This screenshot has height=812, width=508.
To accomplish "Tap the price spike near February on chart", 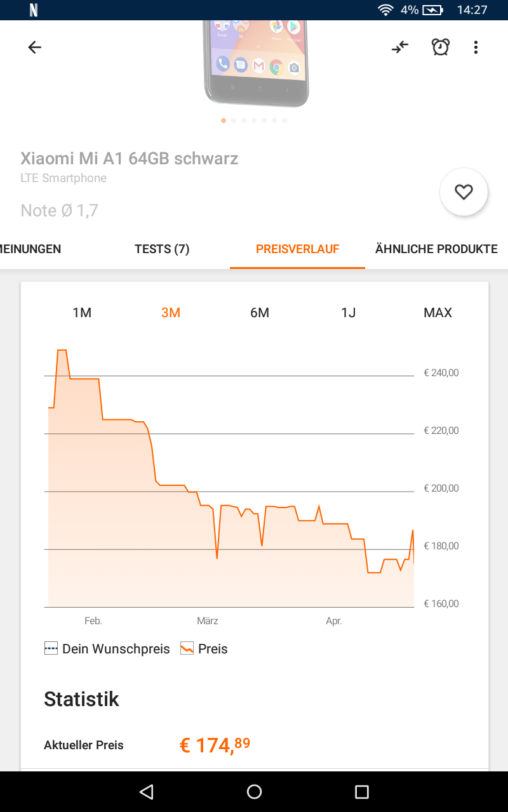I will [62, 351].
